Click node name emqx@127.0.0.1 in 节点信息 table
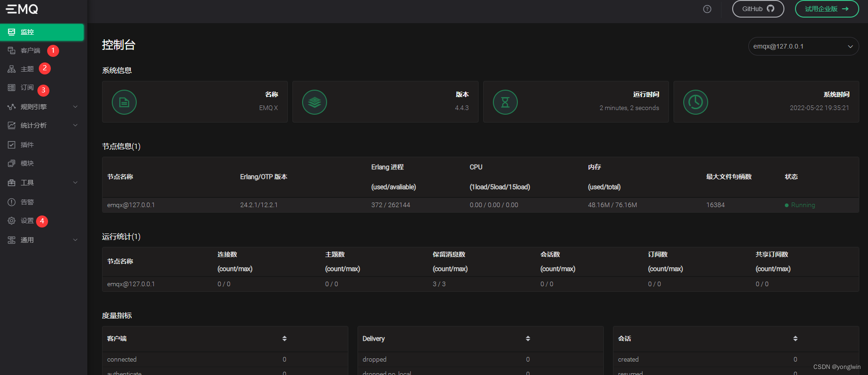868x375 pixels. pos(131,205)
